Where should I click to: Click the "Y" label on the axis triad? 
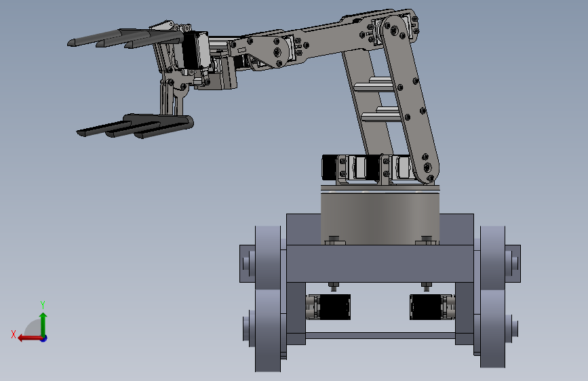[x=43, y=304]
